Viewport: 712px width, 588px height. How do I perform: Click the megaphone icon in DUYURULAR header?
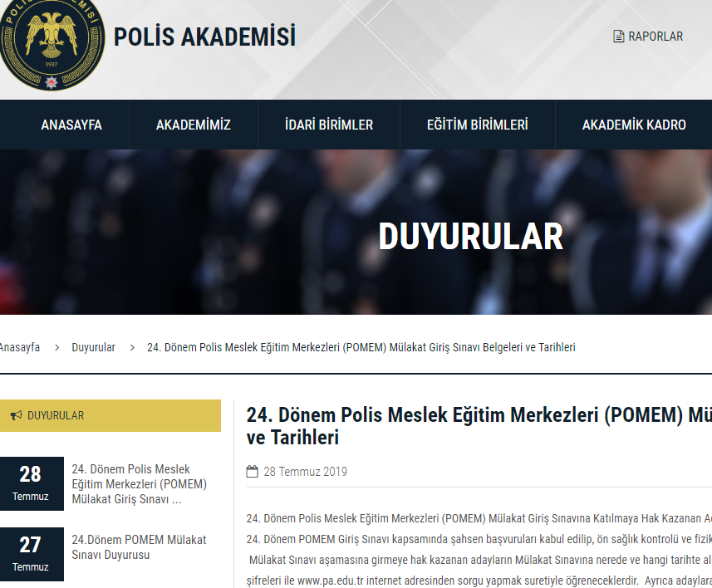click(17, 415)
